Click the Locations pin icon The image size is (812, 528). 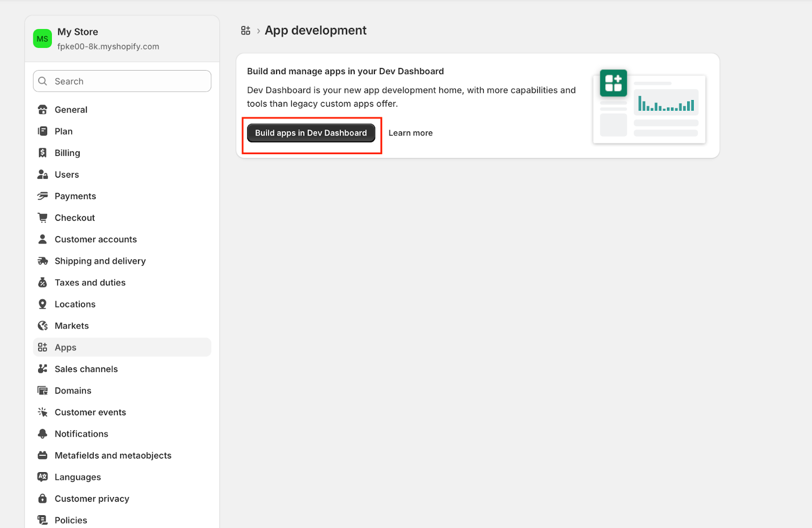(x=43, y=304)
